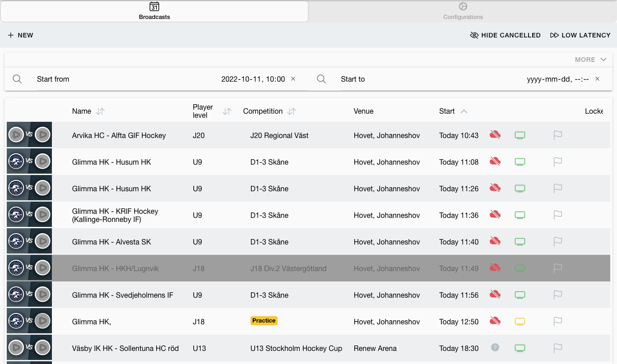Open Väsby IK HK - Sollentuna HC röd name
Image resolution: width=617 pixels, height=364 pixels.
[x=125, y=348]
